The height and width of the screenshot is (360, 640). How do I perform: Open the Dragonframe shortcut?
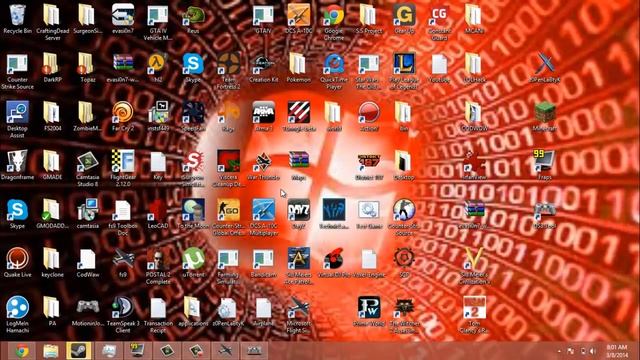point(17,165)
